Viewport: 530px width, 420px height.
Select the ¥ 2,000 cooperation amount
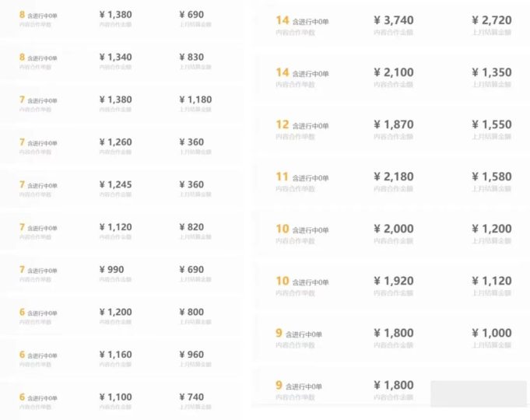tap(394, 229)
